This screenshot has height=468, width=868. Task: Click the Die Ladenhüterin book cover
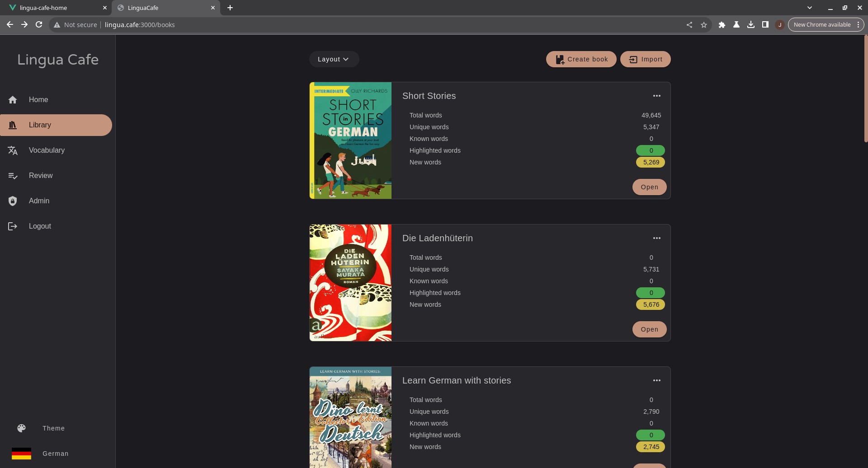[x=350, y=283]
